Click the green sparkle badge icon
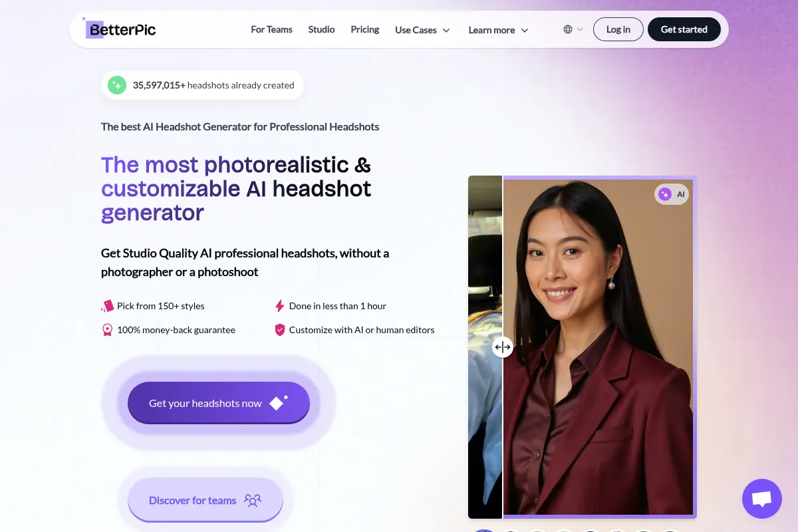 [x=117, y=85]
